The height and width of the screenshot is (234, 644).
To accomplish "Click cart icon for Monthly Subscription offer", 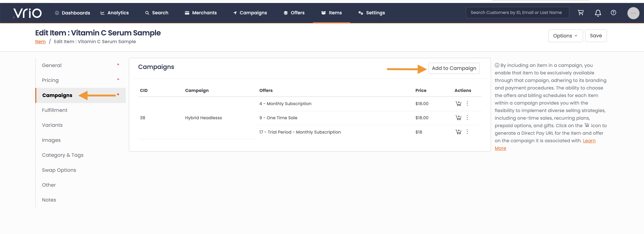I will click(458, 104).
